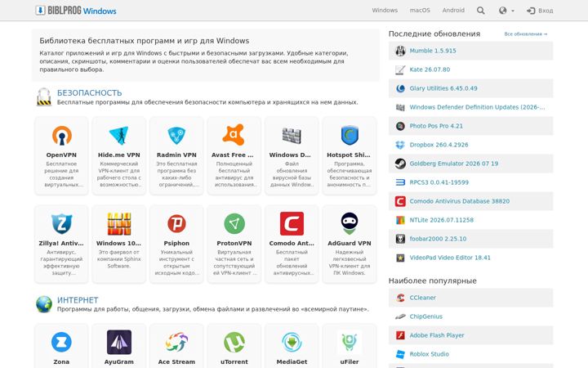Open the Avast Free antivirus icon
This screenshot has height=368, width=588.
coord(234,135)
